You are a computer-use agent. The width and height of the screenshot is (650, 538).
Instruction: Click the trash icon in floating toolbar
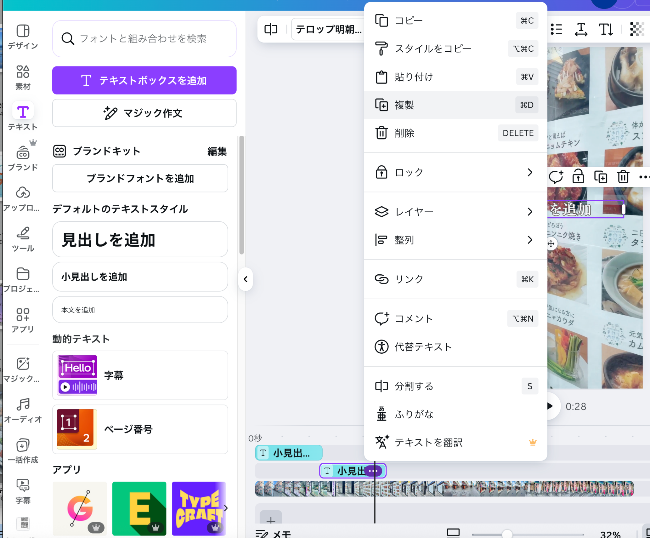click(623, 176)
